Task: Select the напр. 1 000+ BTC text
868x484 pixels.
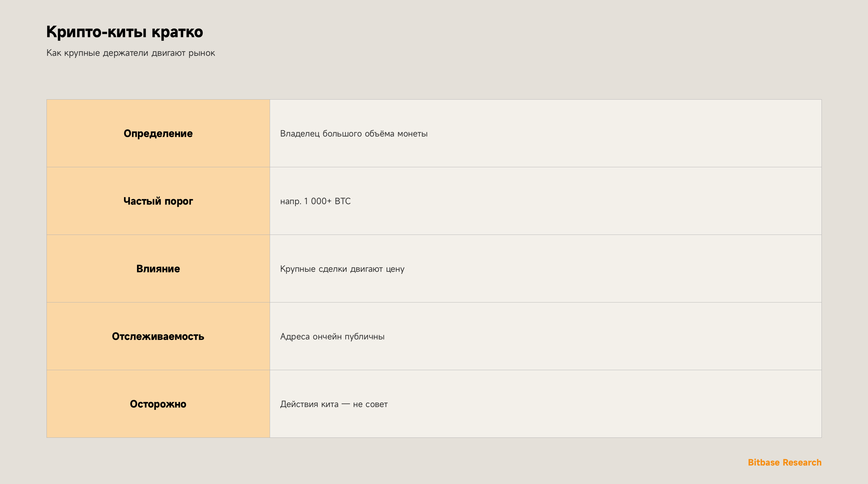Action: (x=315, y=201)
